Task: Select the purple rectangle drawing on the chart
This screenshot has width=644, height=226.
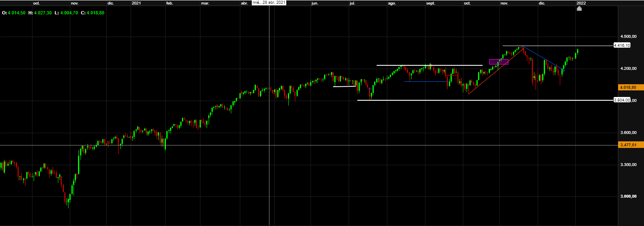Action: [x=499, y=62]
